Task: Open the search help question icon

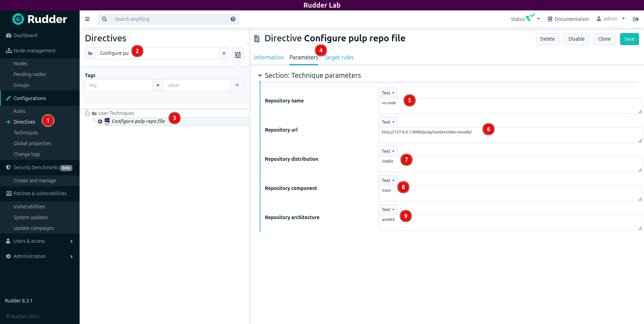Action: [x=233, y=19]
